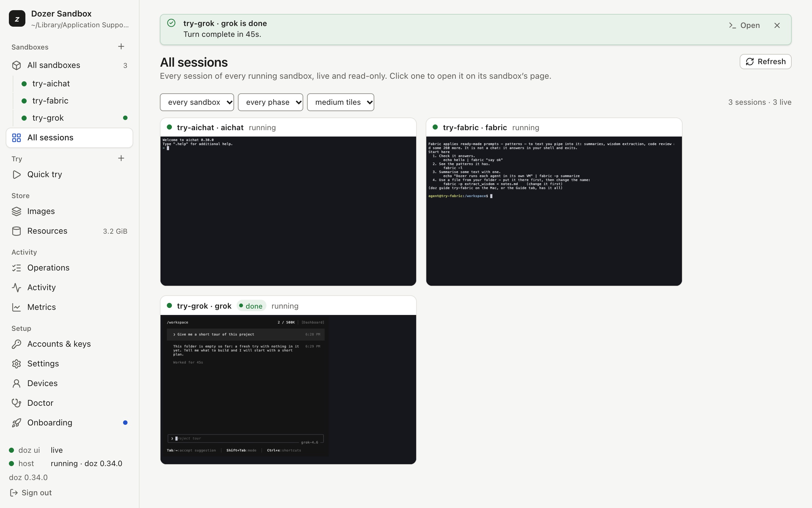Dismiss the grok is done notification
The width and height of the screenshot is (812, 508).
(777, 25)
